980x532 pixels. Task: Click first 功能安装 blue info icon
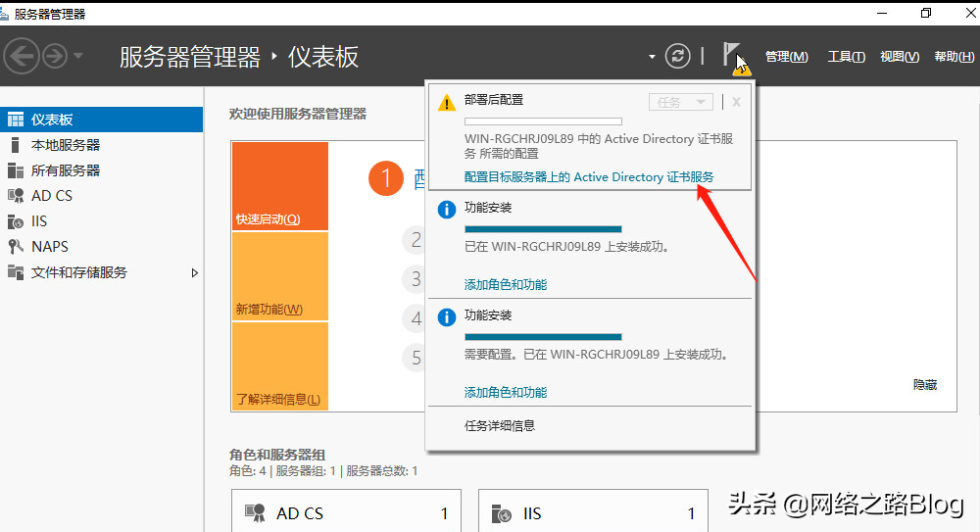(x=446, y=210)
